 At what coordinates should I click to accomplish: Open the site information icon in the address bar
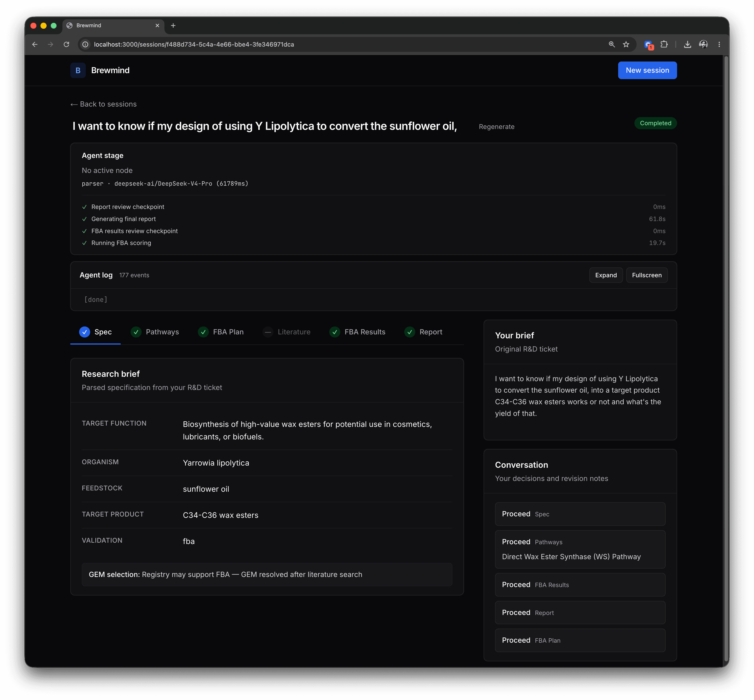tap(86, 44)
